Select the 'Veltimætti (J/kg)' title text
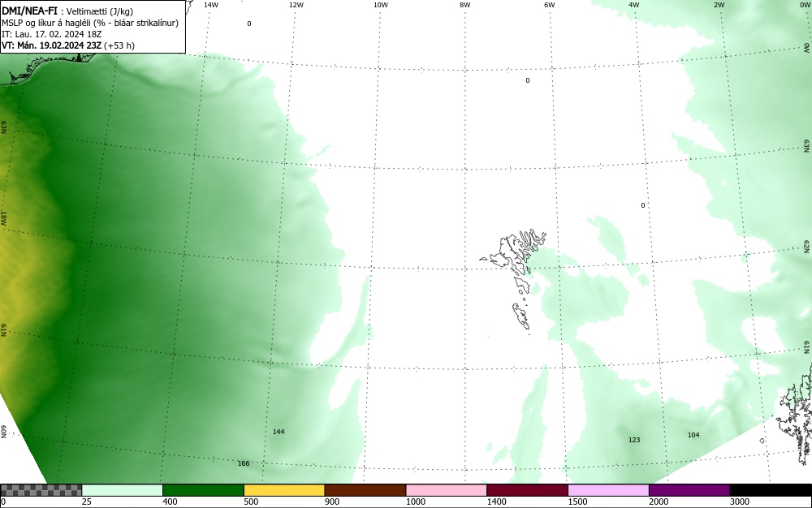 coord(100,11)
